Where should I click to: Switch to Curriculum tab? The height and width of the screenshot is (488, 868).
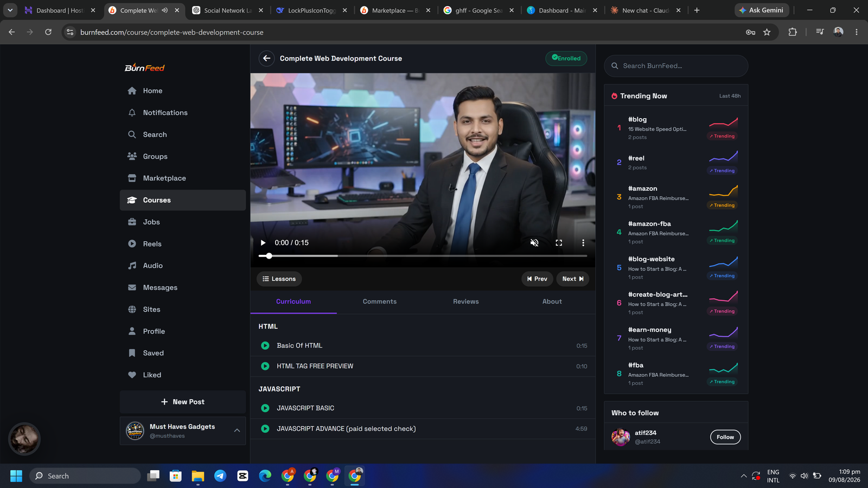(x=293, y=301)
